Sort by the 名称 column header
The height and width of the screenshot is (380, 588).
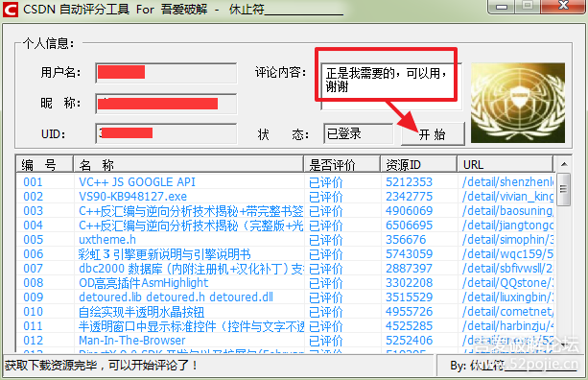coord(188,164)
